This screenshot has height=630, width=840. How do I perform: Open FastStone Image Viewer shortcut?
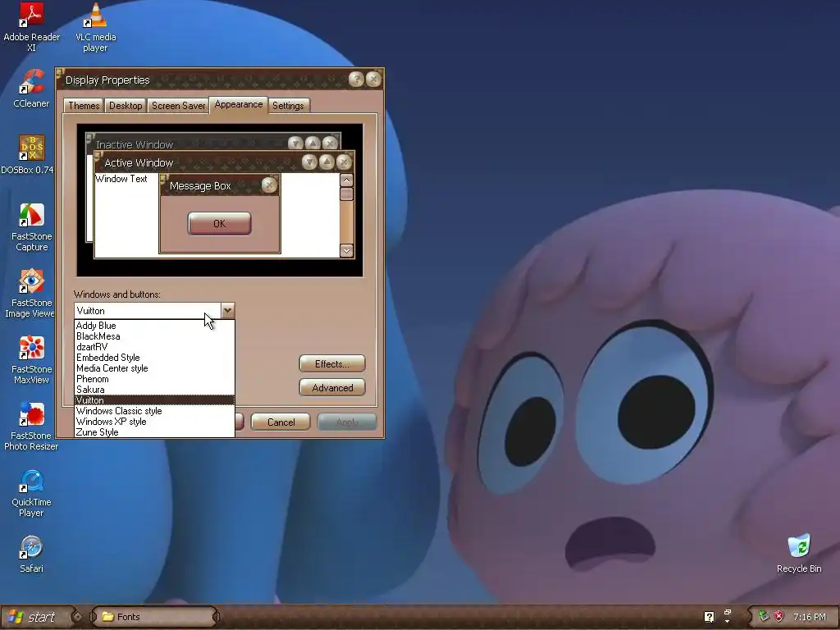pyautogui.click(x=30, y=294)
